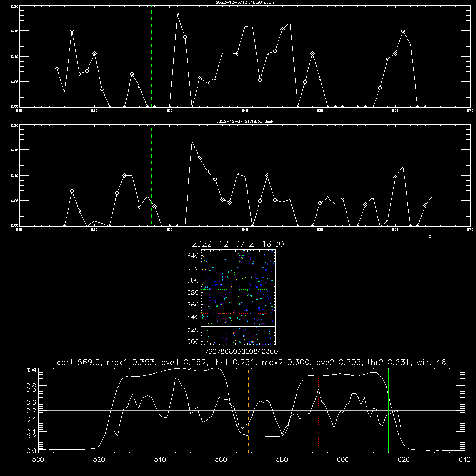Click the highest diamond marker in the dusk plot
The image size is (476, 476).
192,141
